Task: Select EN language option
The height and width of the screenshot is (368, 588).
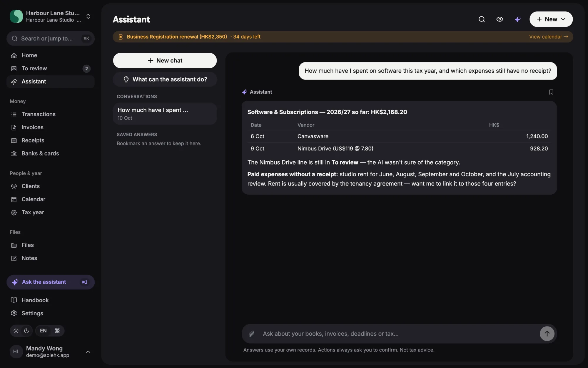Action: coord(43,331)
